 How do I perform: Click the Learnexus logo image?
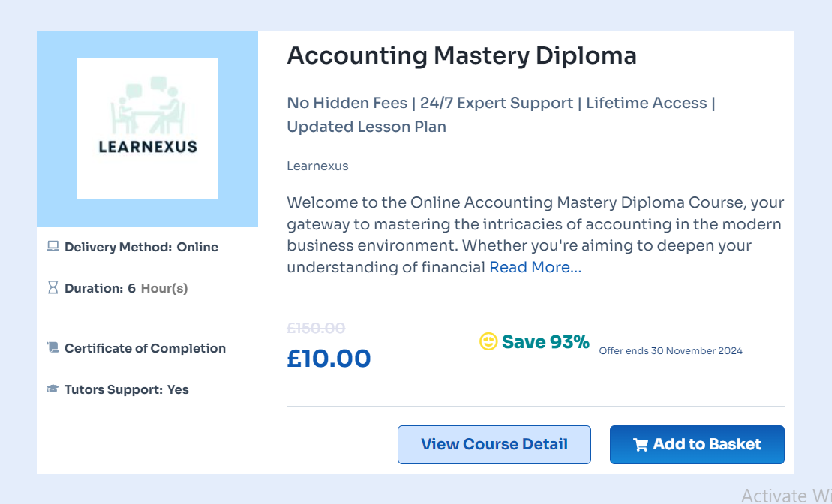point(148,129)
